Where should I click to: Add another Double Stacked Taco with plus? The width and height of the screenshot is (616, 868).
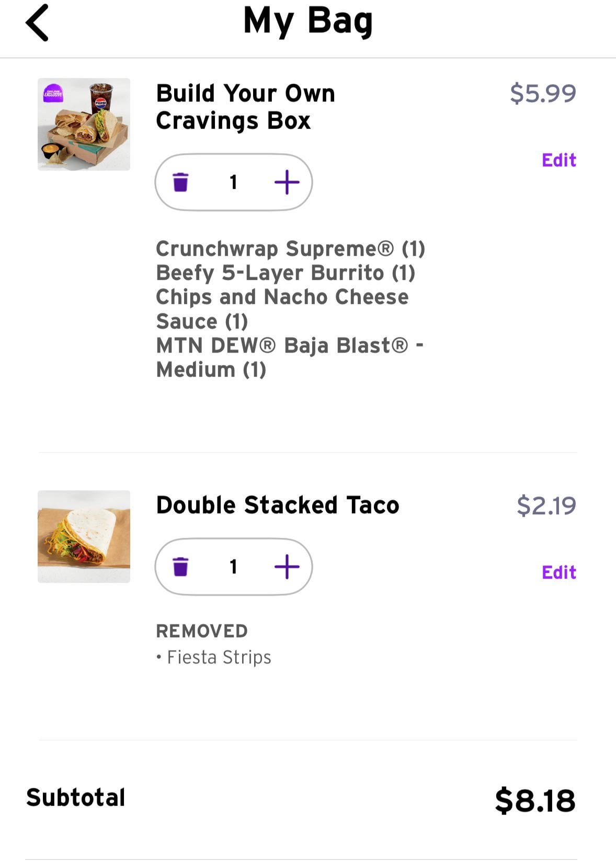[287, 567]
